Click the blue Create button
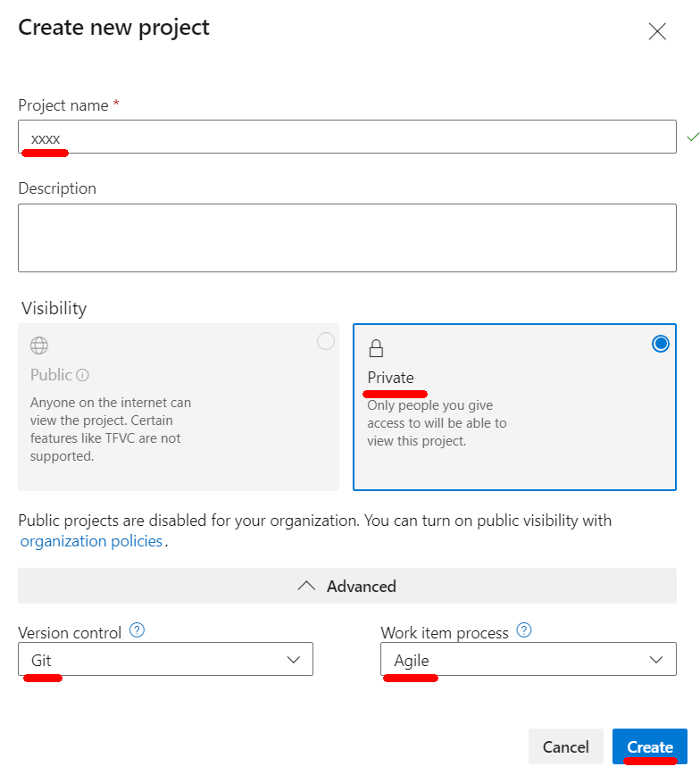The height and width of the screenshot is (775, 700). pyautogui.click(x=649, y=746)
